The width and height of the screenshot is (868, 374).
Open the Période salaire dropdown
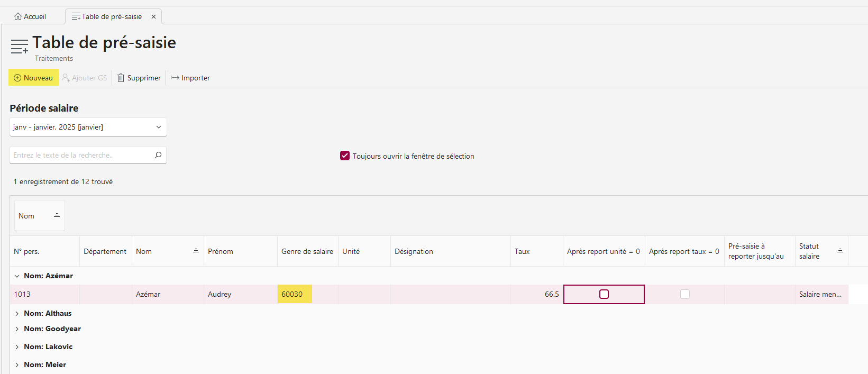88,127
